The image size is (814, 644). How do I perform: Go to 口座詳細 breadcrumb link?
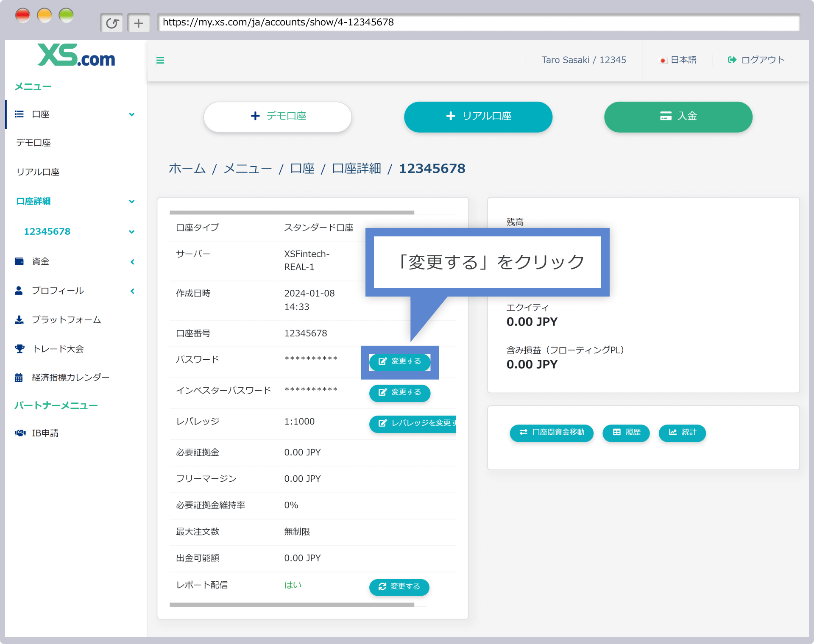pyautogui.click(x=357, y=169)
